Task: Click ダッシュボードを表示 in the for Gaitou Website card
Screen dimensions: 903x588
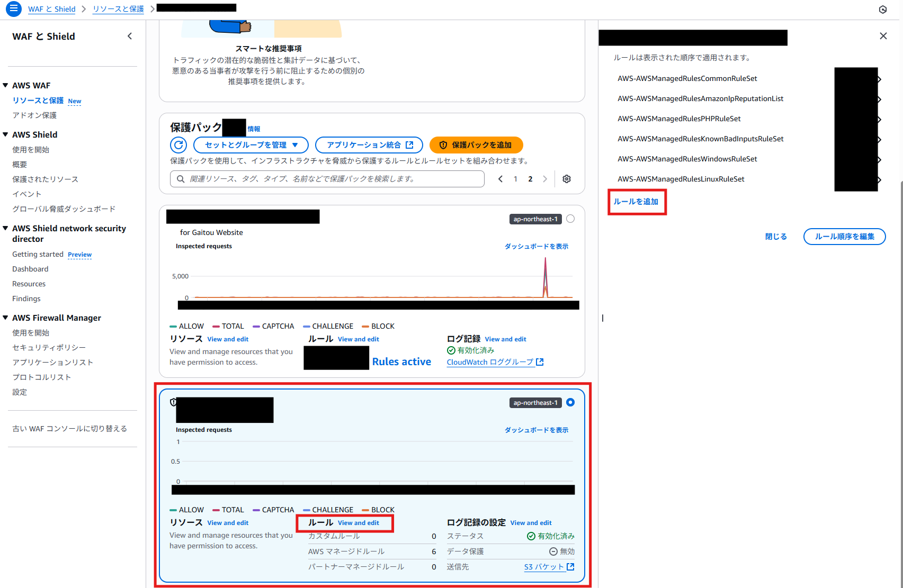Action: (x=537, y=247)
